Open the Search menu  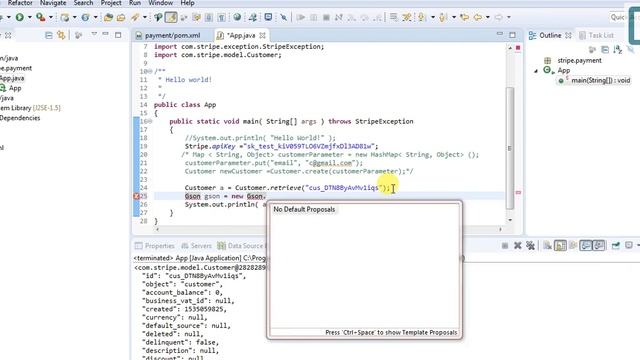pos(83,3)
